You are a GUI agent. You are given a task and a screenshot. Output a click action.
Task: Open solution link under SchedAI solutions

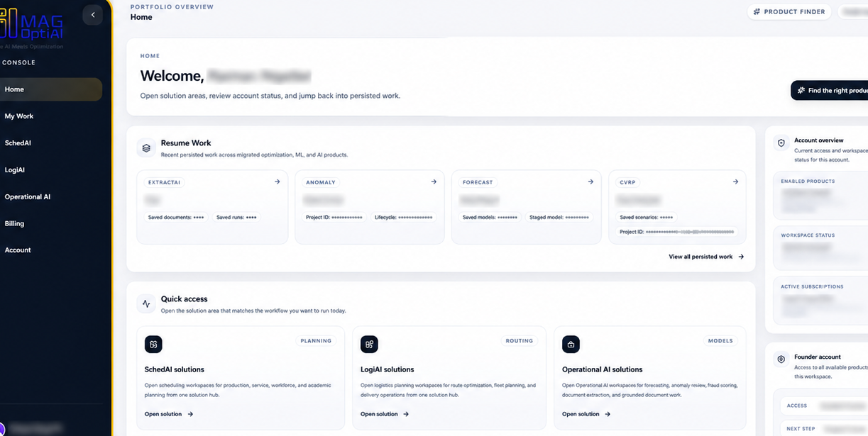169,414
